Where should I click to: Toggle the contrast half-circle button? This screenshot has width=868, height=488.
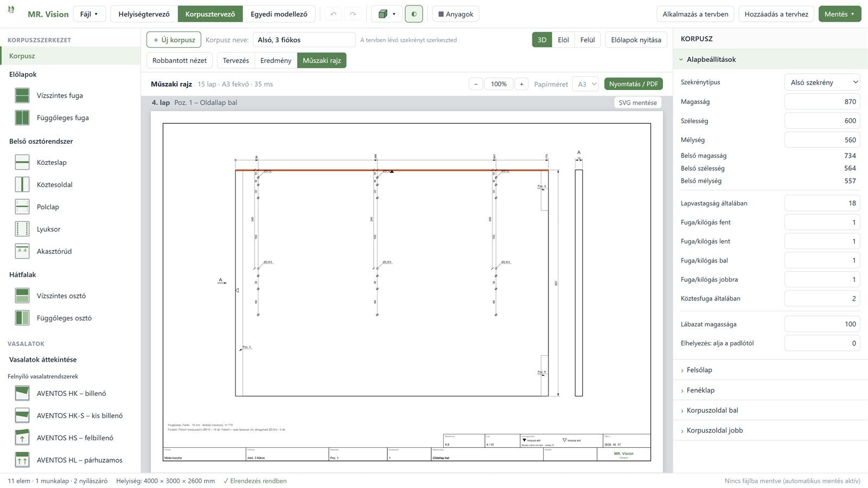414,14
